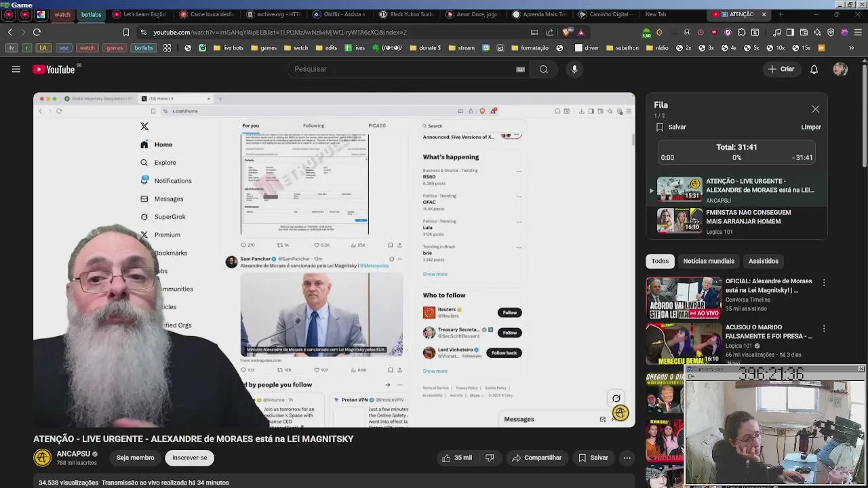Open the watch tab group

tap(62, 14)
